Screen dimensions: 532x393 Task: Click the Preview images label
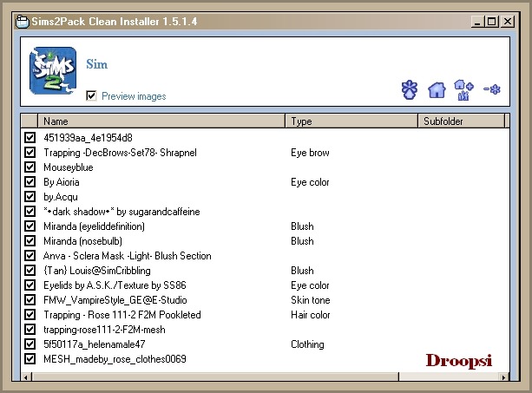click(134, 96)
